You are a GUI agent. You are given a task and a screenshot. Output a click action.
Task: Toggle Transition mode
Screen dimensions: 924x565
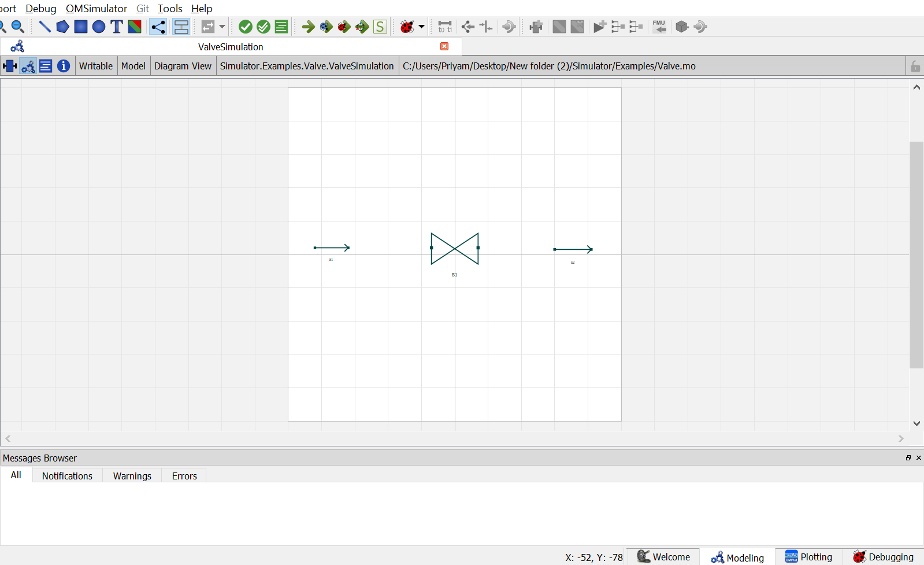pos(181,27)
